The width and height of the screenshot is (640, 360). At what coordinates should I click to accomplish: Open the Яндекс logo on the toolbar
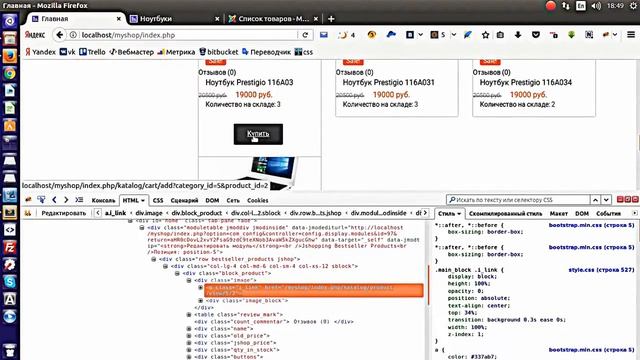(x=35, y=35)
